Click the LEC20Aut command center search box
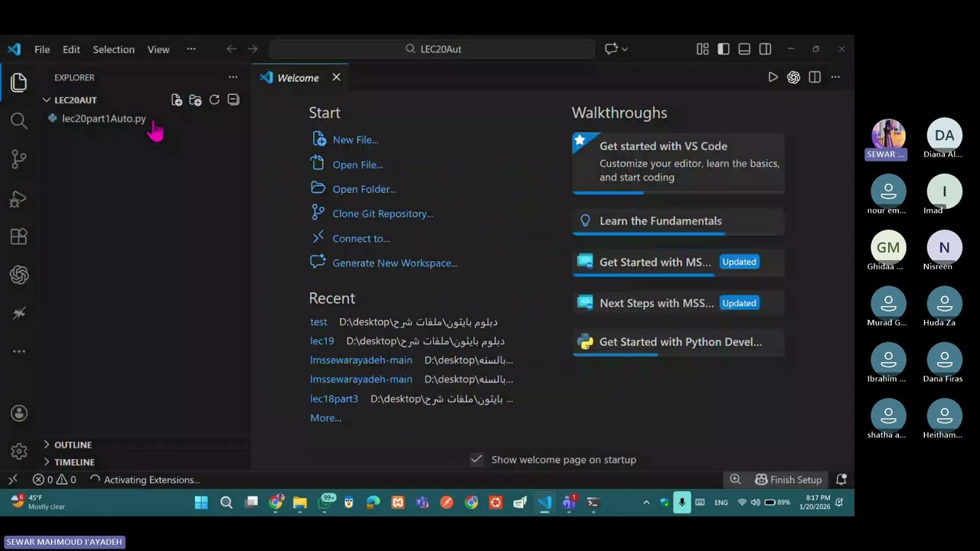The width and height of the screenshot is (980, 551). coord(432,49)
